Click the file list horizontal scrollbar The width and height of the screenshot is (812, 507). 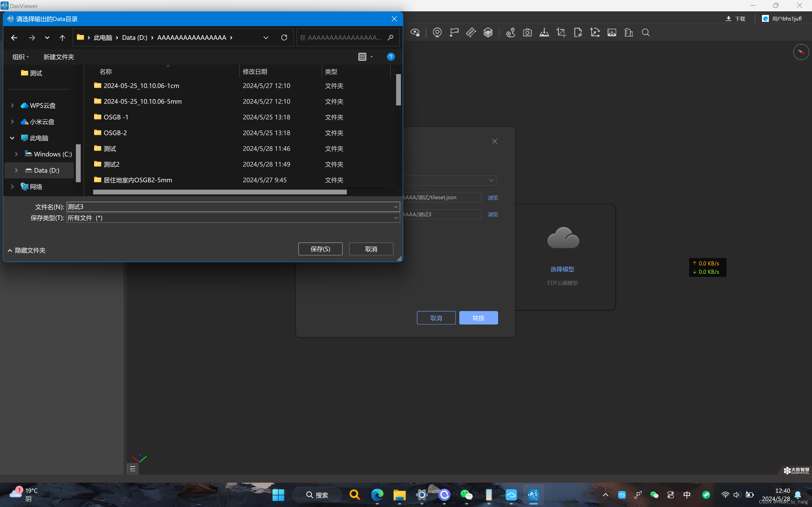(x=220, y=192)
